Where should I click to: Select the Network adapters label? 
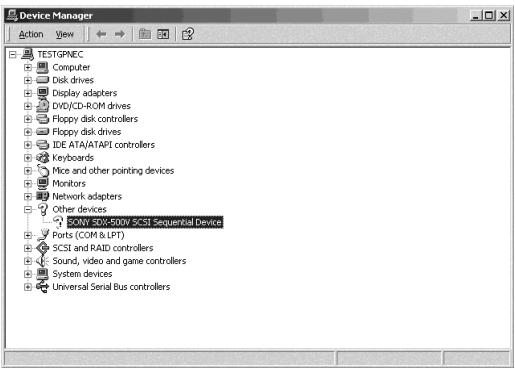tap(87, 197)
